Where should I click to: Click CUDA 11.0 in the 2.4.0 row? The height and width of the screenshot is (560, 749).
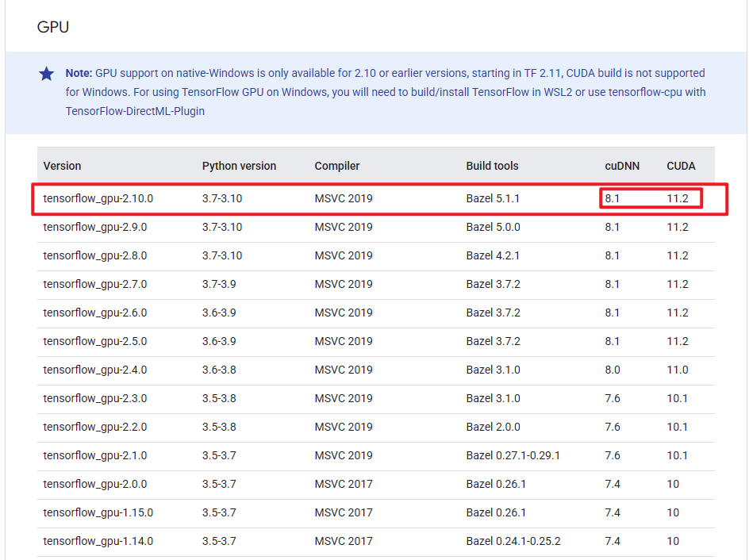point(678,370)
